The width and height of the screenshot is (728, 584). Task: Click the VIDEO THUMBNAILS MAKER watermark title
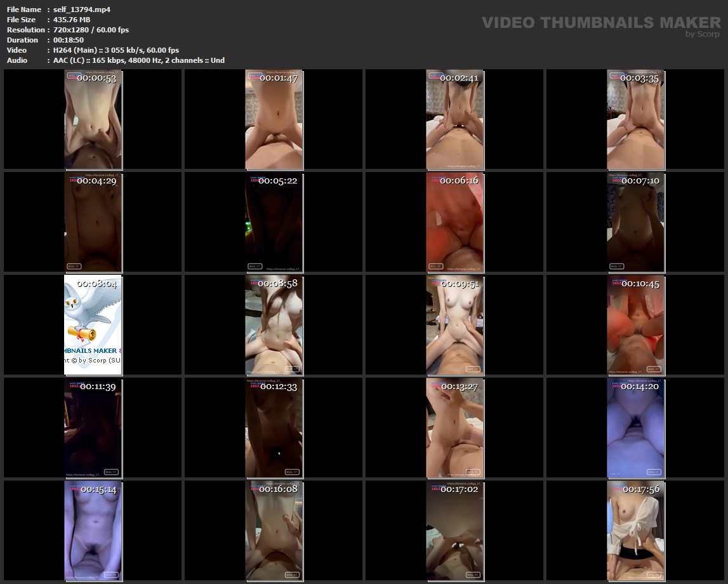point(600,23)
